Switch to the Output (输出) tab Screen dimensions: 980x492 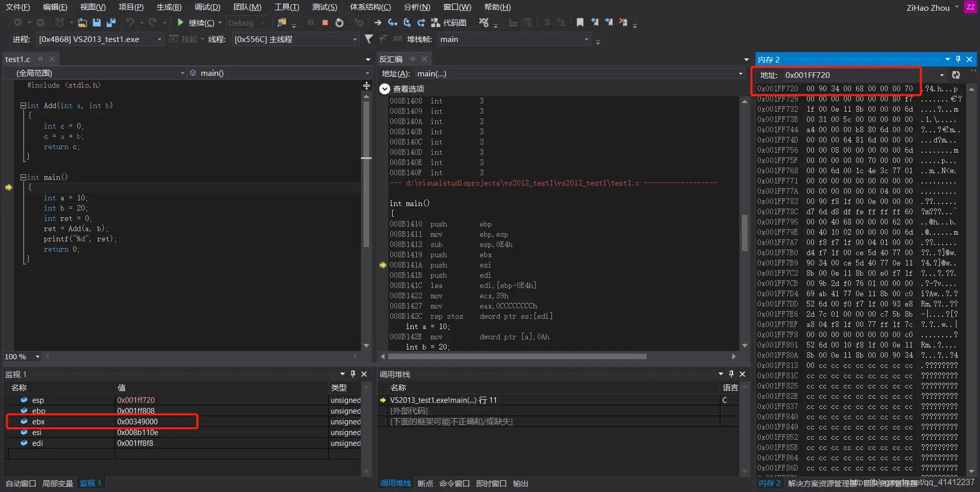click(520, 483)
